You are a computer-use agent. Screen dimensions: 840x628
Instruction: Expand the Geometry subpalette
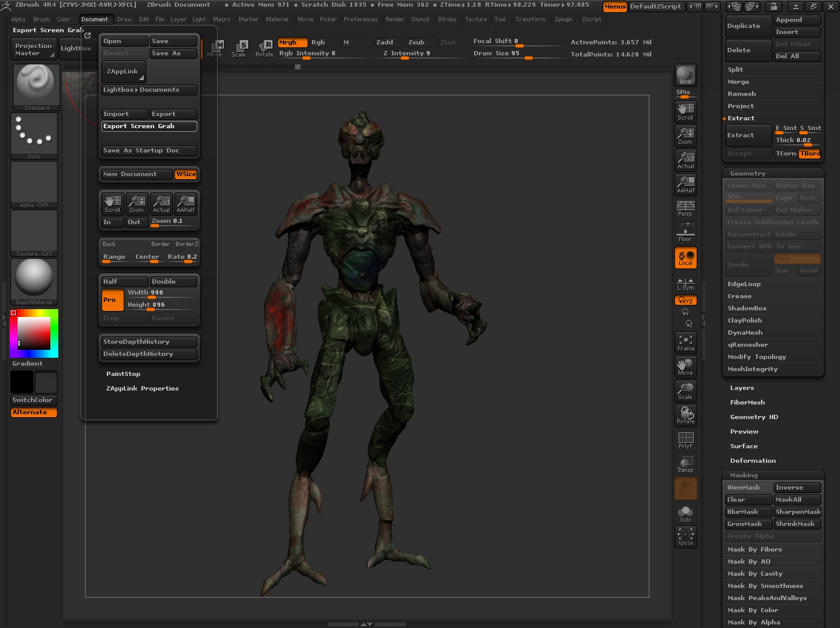748,174
